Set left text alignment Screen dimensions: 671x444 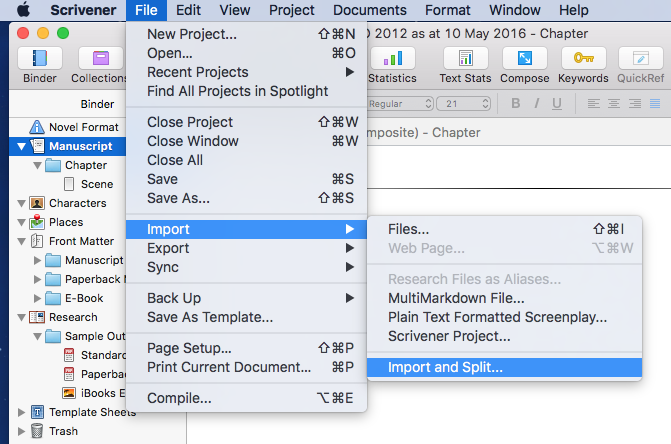tap(594, 104)
